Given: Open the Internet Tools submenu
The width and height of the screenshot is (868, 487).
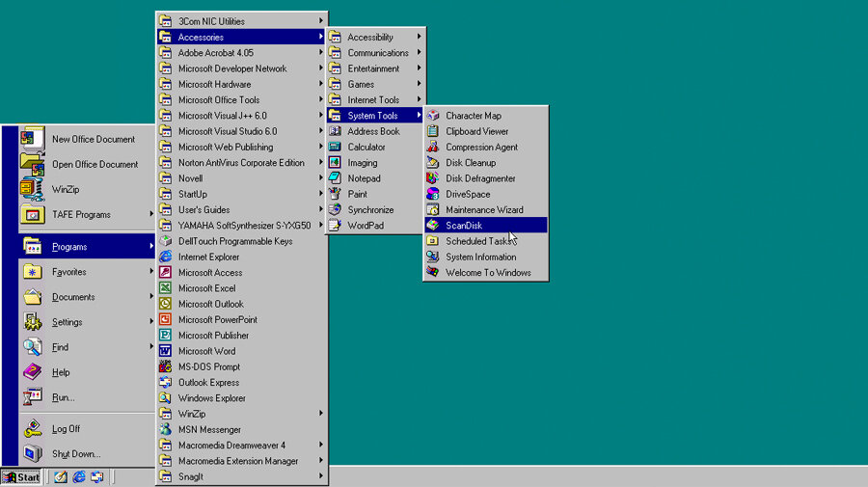Looking at the screenshot, I should pyautogui.click(x=376, y=99).
